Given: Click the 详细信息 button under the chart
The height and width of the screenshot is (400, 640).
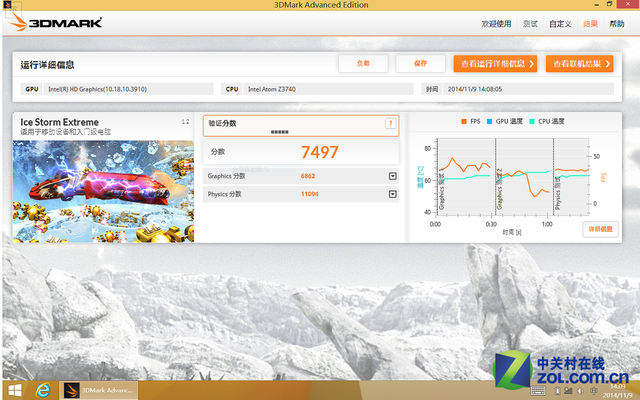Looking at the screenshot, I should pyautogui.click(x=600, y=229).
